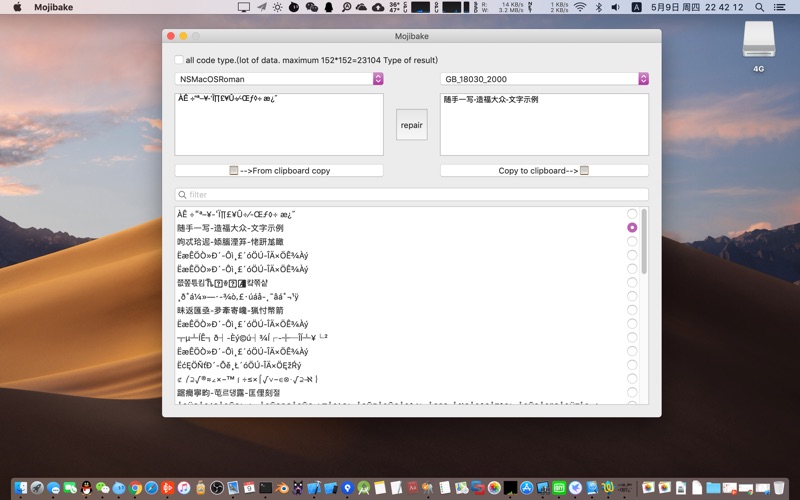
Task: Open the Mojibake application menu
Action: click(x=54, y=7)
